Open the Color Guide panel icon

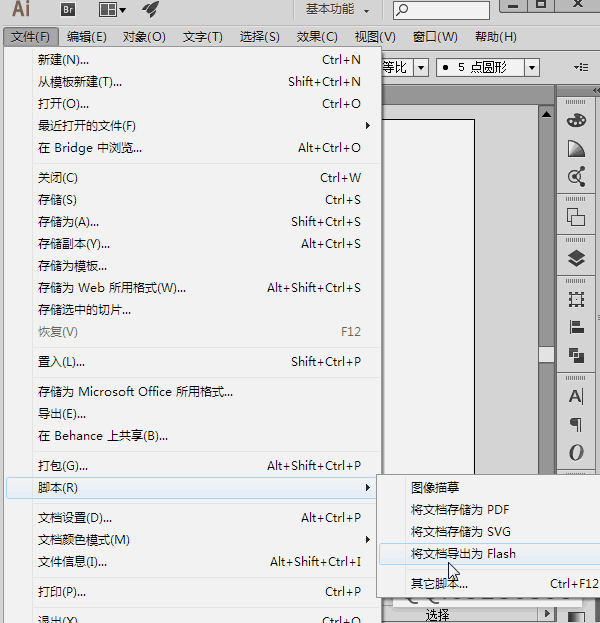pos(576,149)
